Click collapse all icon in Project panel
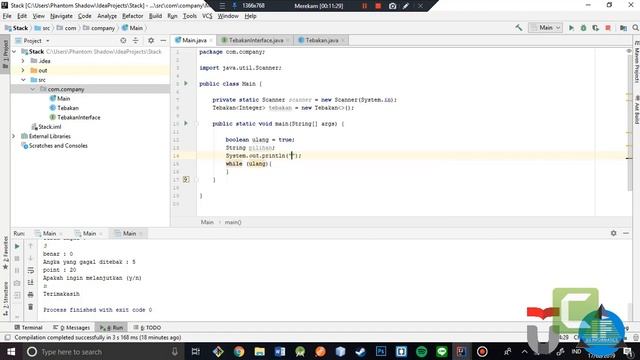This screenshot has width=640, height=360. (136, 41)
